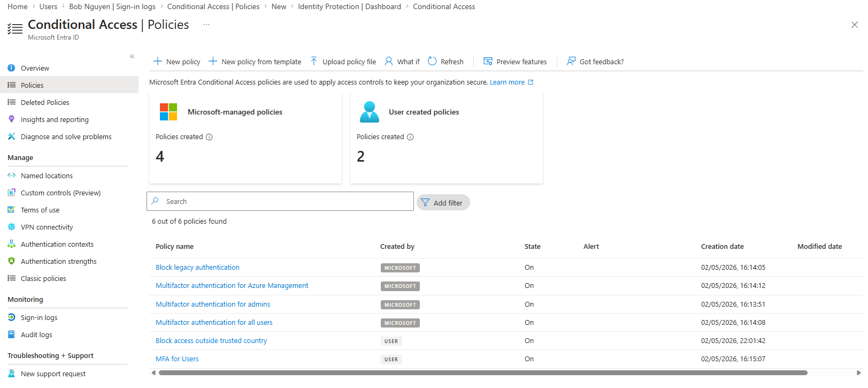The height and width of the screenshot is (388, 868).
Task: Go to Users breadcrumb
Action: [x=48, y=6]
